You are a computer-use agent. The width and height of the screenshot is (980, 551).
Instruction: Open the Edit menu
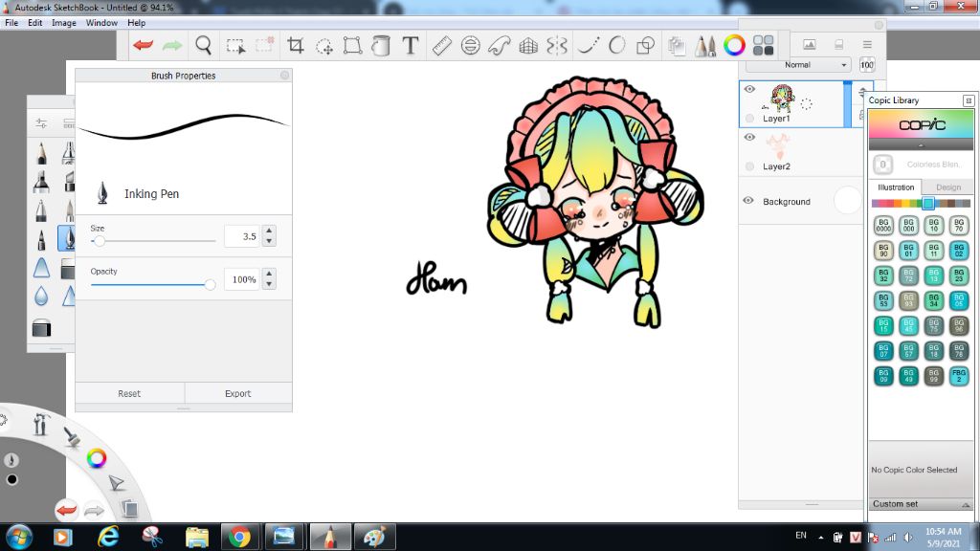click(x=35, y=23)
